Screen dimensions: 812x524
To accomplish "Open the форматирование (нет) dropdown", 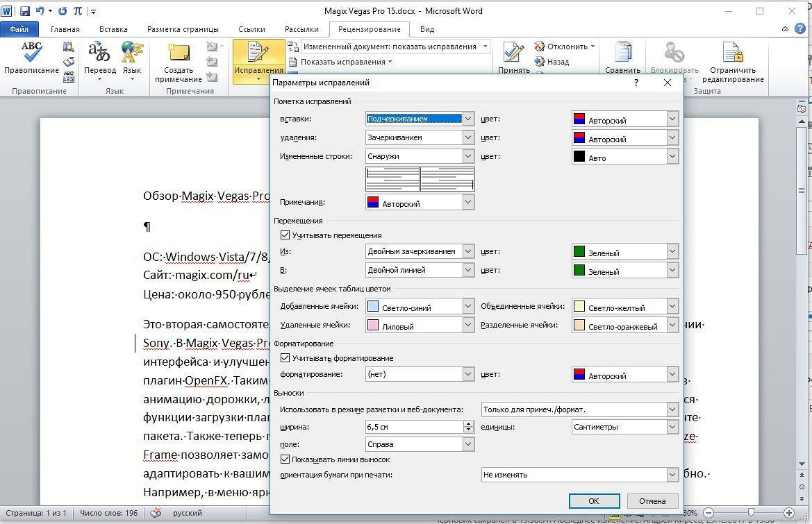I will click(x=420, y=373).
